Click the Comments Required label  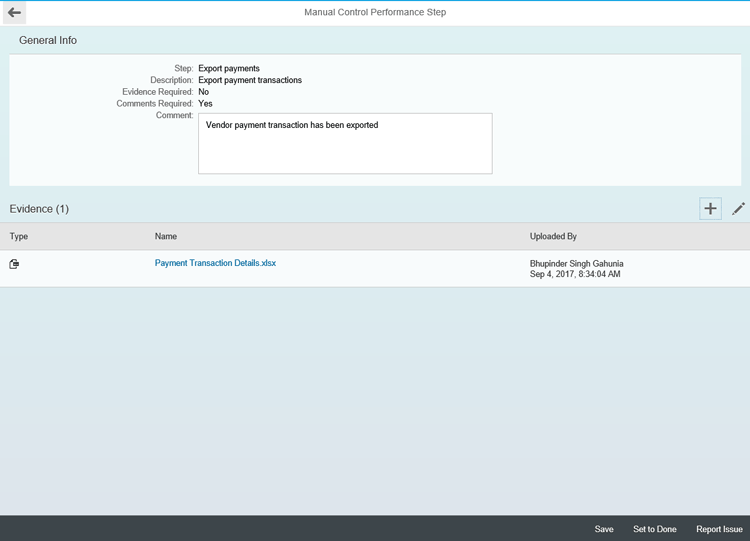[x=154, y=103]
